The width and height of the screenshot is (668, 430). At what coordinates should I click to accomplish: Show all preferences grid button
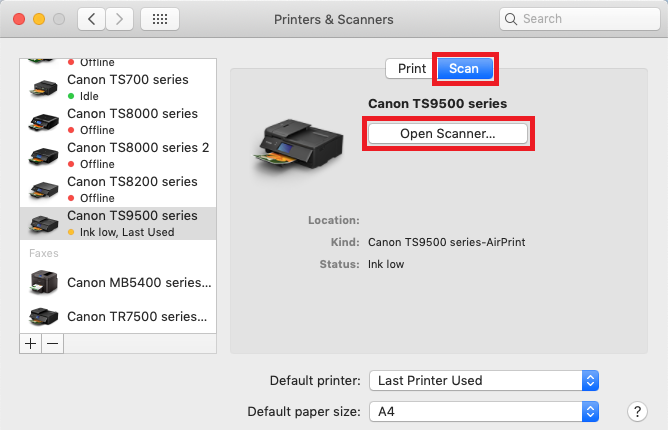[159, 19]
